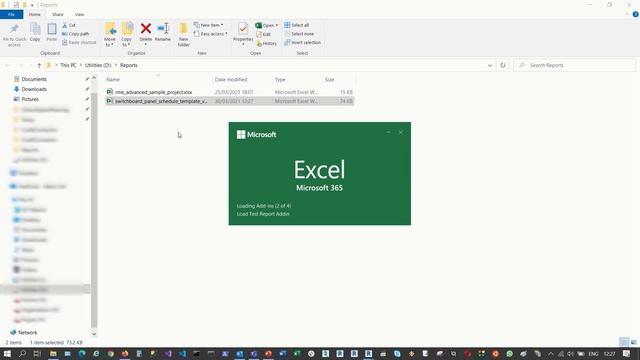Select rme_advanced_sample_project.xlsx file

coord(229,92)
